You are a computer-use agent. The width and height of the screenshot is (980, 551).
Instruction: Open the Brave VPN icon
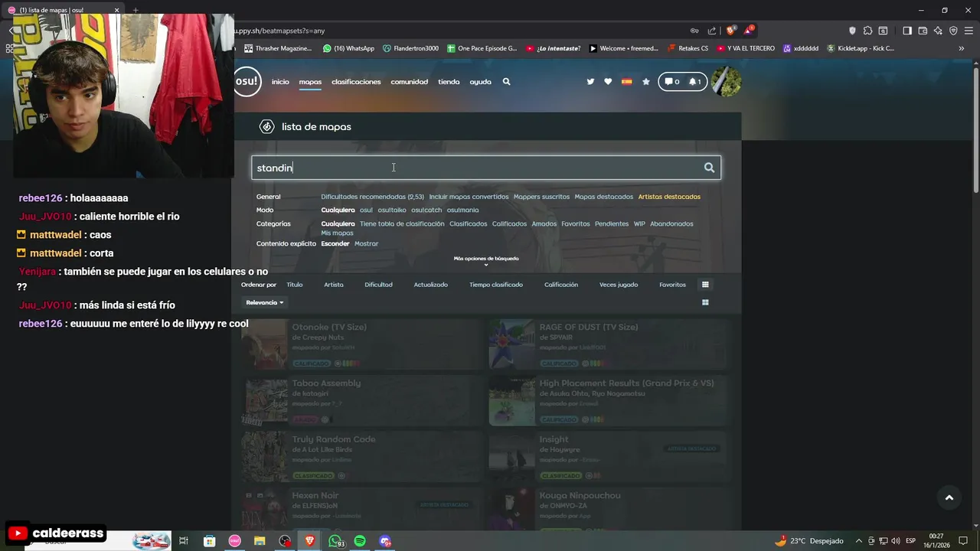[953, 31]
